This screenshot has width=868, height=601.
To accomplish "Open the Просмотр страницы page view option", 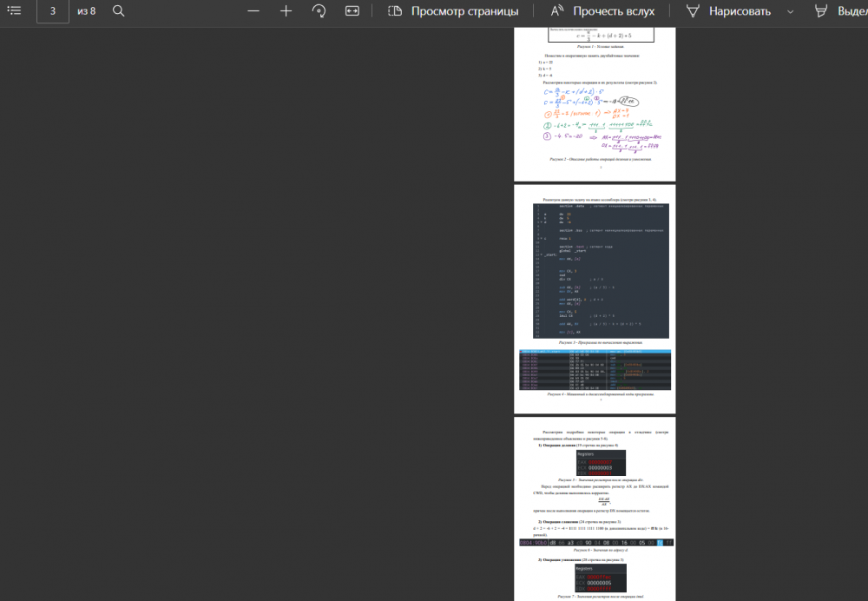I will (x=464, y=11).
